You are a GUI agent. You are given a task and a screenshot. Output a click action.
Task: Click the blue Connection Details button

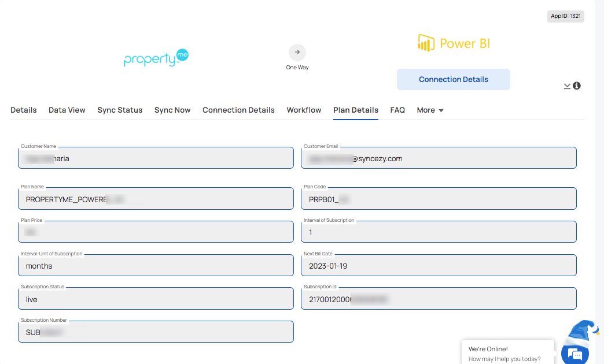454,79
